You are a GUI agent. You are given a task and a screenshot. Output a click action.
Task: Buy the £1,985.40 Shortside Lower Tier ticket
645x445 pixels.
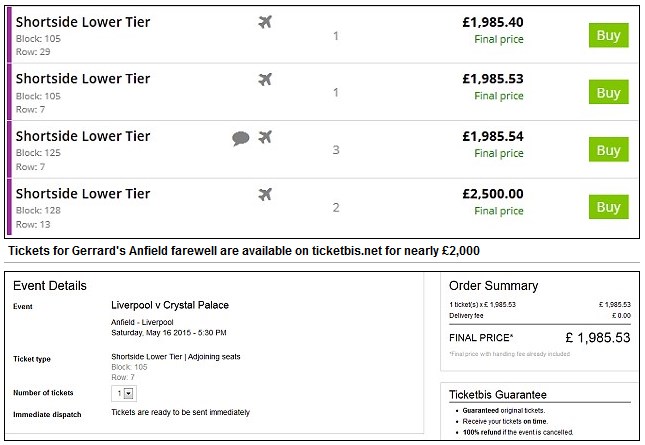tap(608, 35)
